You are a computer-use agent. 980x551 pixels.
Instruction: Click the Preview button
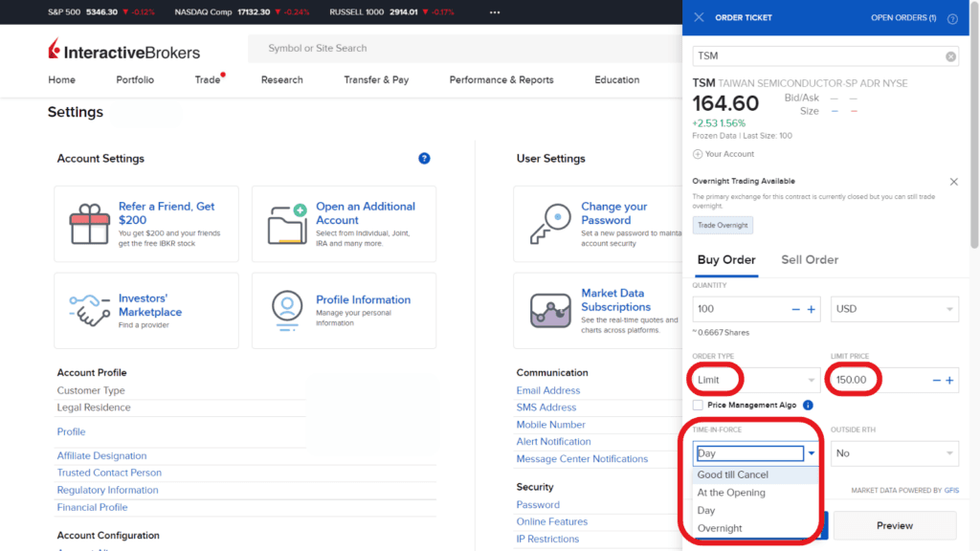pos(894,525)
